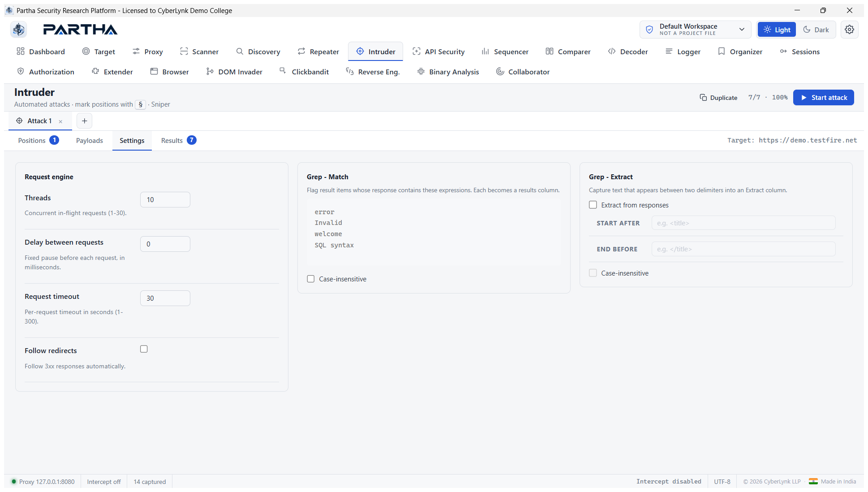Tick Case-insensitive under Grep - Match
This screenshot has height=492, width=868.
pyautogui.click(x=311, y=279)
